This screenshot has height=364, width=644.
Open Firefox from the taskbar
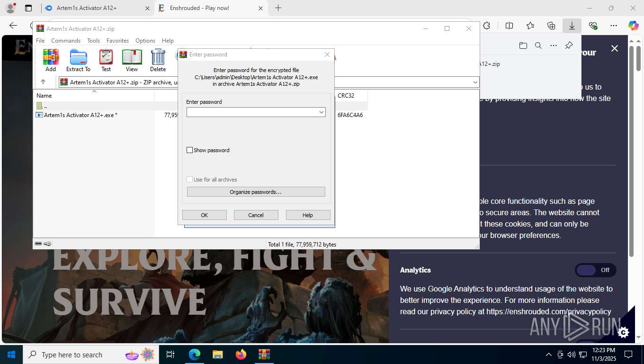tap(241, 355)
